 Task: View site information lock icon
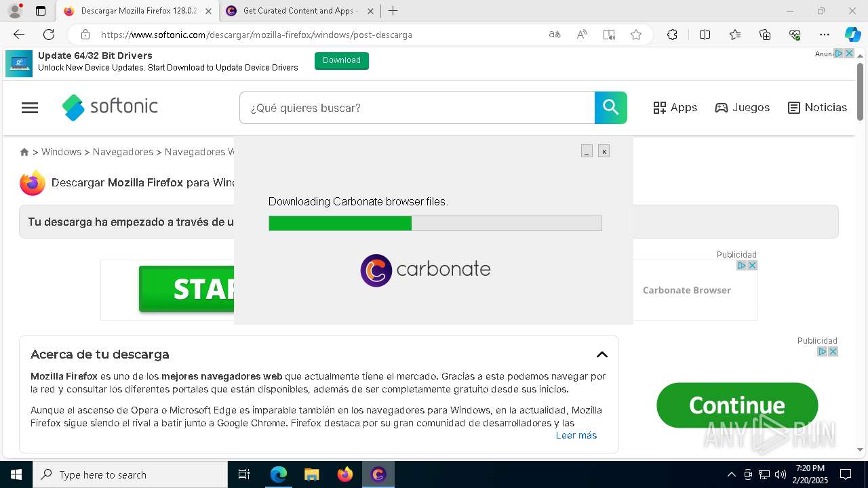pyautogui.click(x=85, y=35)
